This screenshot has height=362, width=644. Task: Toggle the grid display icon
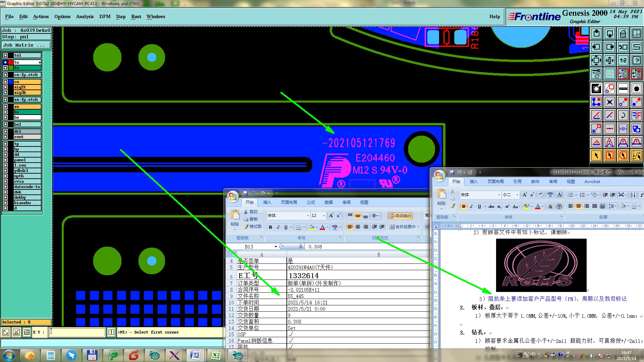(609, 74)
